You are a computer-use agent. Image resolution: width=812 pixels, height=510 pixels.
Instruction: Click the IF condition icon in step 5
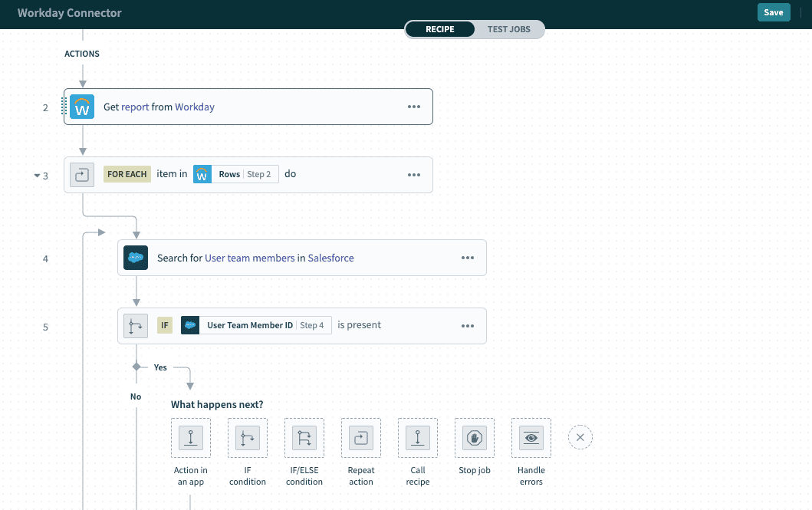pos(136,326)
